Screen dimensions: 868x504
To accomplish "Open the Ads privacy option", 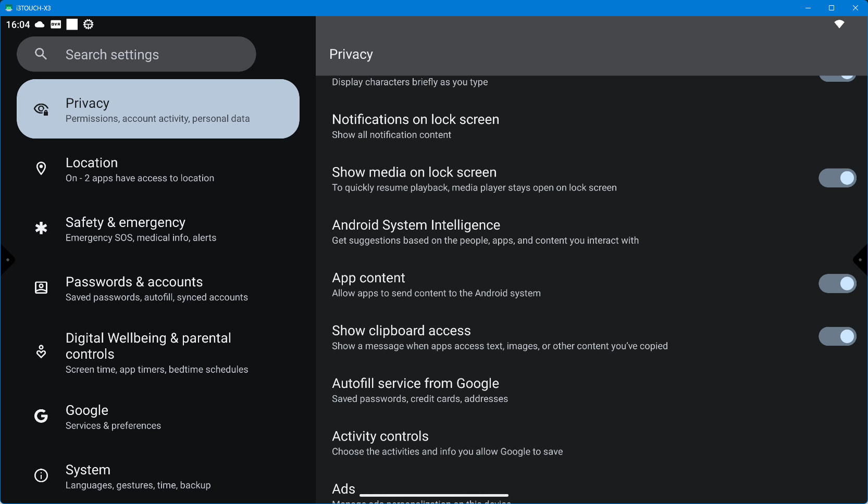I will click(x=344, y=489).
